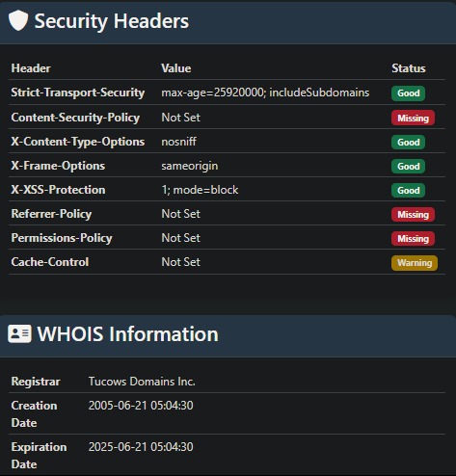Viewport: 456px width, 476px height.
Task: Click Not Set value for Permissions-Policy
Action: (180, 238)
